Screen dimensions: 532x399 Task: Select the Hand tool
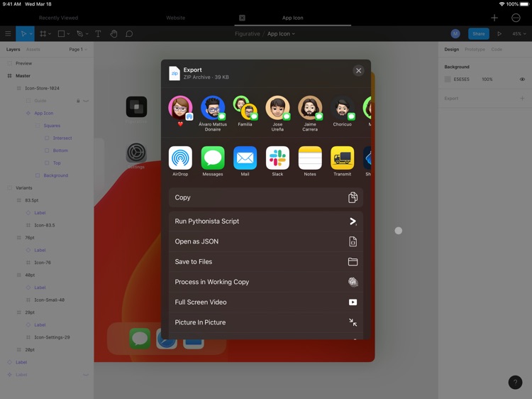[x=113, y=33]
